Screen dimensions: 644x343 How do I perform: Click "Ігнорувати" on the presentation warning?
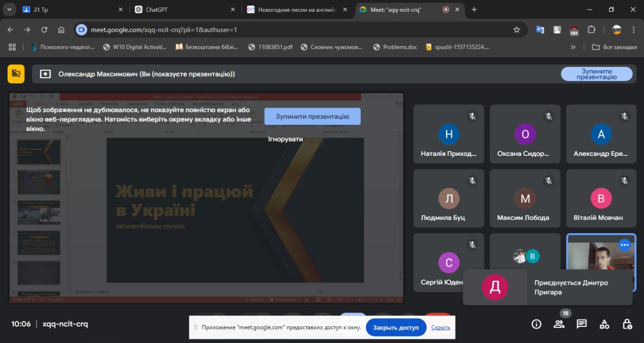tap(286, 139)
